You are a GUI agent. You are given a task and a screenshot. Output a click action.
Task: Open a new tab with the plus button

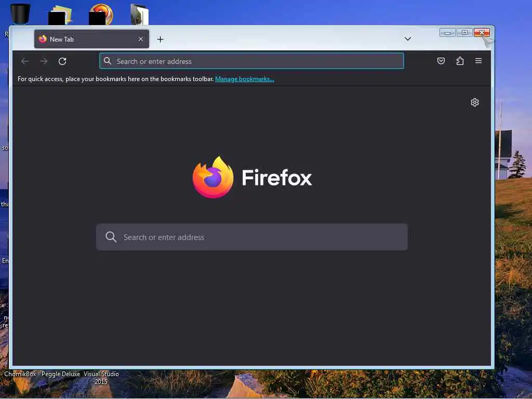click(161, 39)
